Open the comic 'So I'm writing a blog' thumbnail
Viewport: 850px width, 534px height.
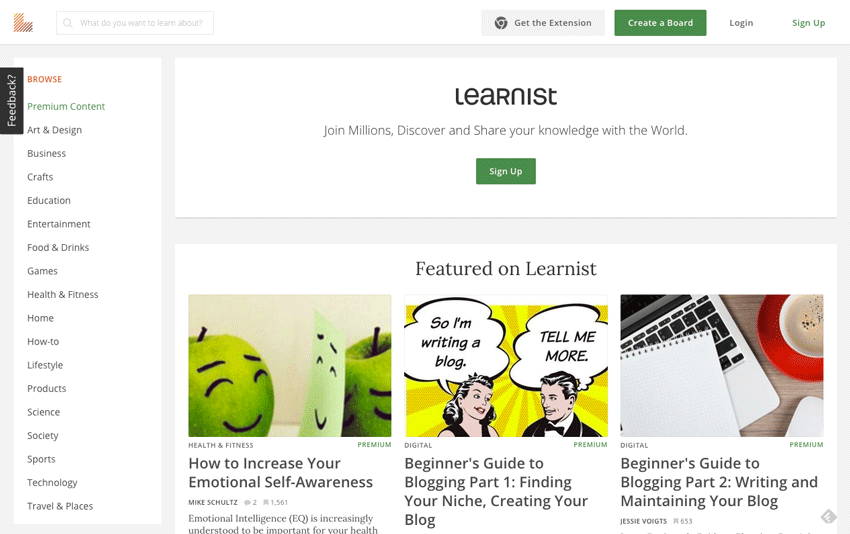pyautogui.click(x=506, y=365)
